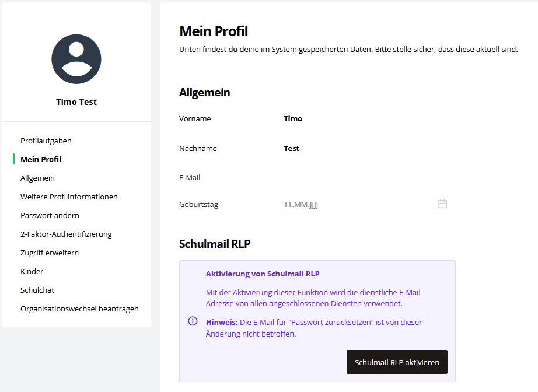Open Passwort ändern in sidebar
Image resolution: width=538 pixels, height=392 pixels.
(50, 215)
